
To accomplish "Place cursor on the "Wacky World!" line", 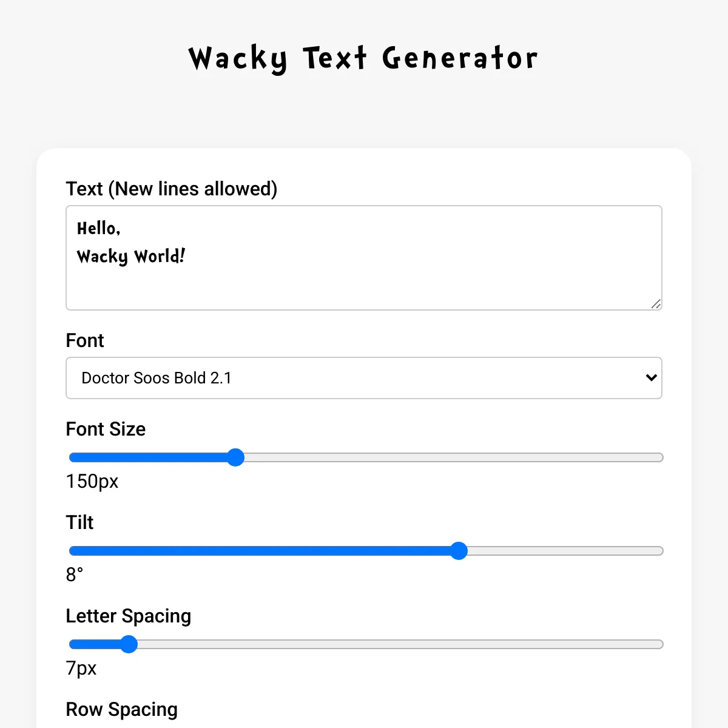I will (131, 257).
